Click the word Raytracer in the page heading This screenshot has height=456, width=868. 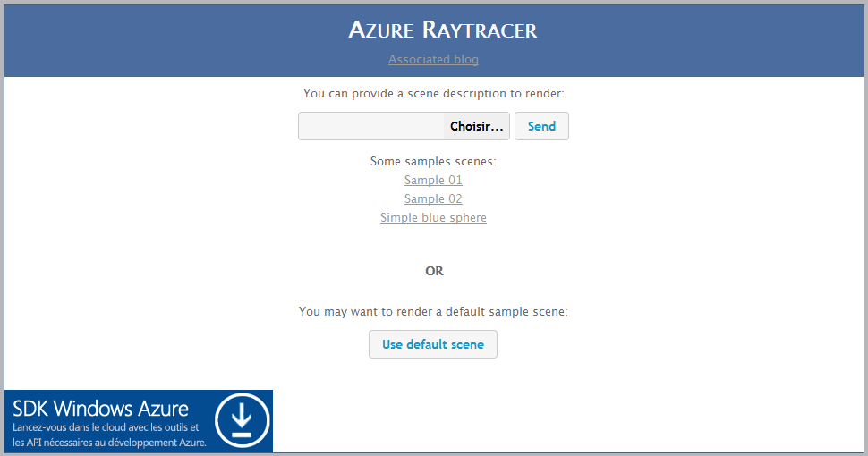click(478, 30)
